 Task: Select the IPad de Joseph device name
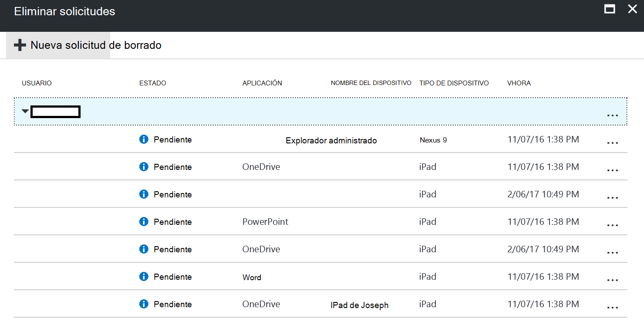pyautogui.click(x=360, y=305)
